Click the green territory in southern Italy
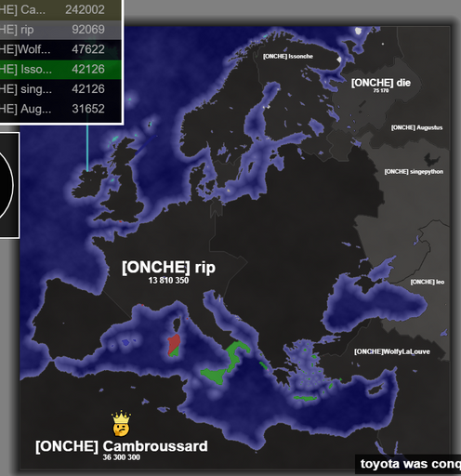461x476 pixels. 236,353
